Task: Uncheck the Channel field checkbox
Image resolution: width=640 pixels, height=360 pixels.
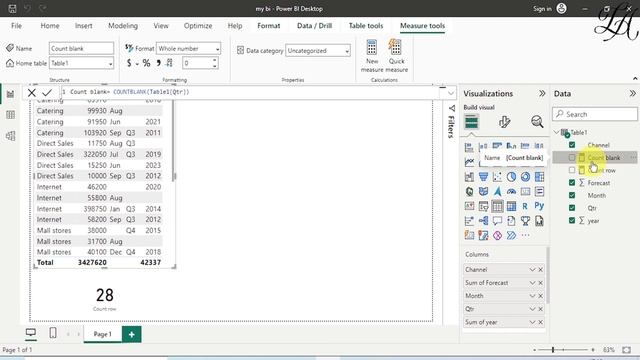Action: tap(572, 145)
